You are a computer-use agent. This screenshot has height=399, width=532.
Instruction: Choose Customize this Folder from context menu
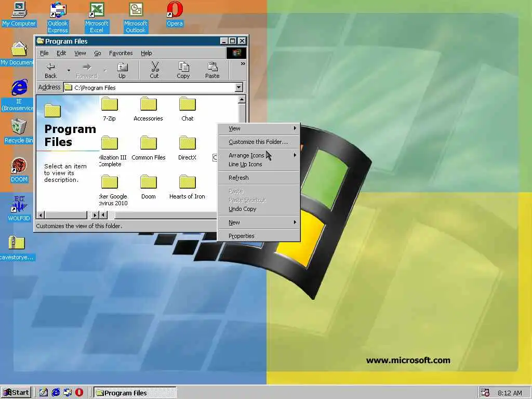click(259, 142)
